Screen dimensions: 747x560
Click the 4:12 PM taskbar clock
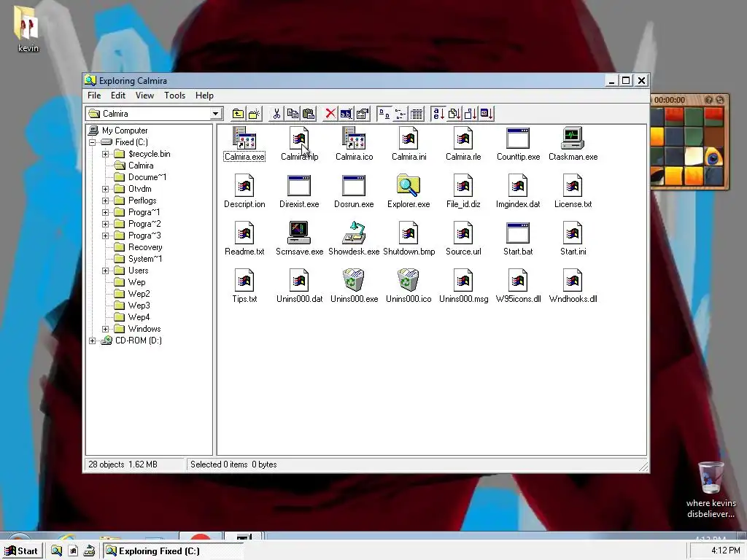725,551
